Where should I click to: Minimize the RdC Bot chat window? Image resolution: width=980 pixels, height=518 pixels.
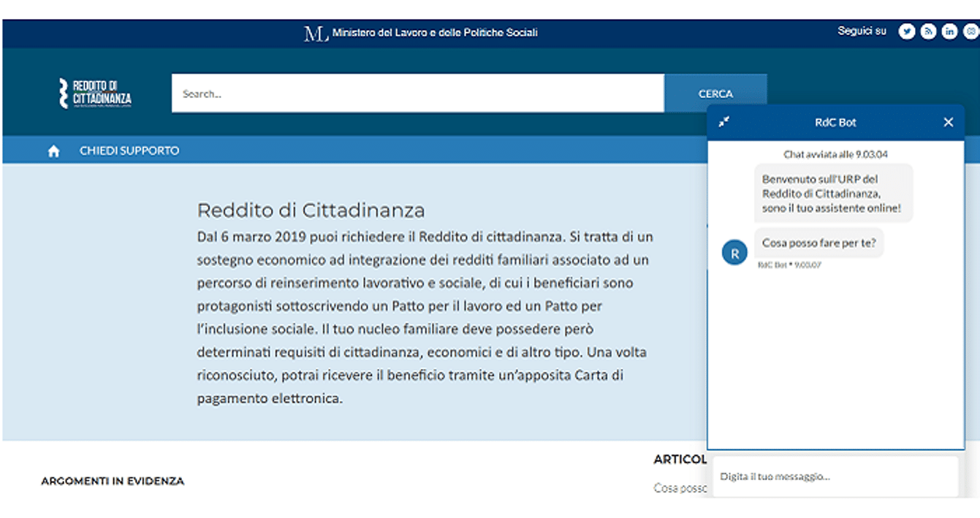pos(723,122)
